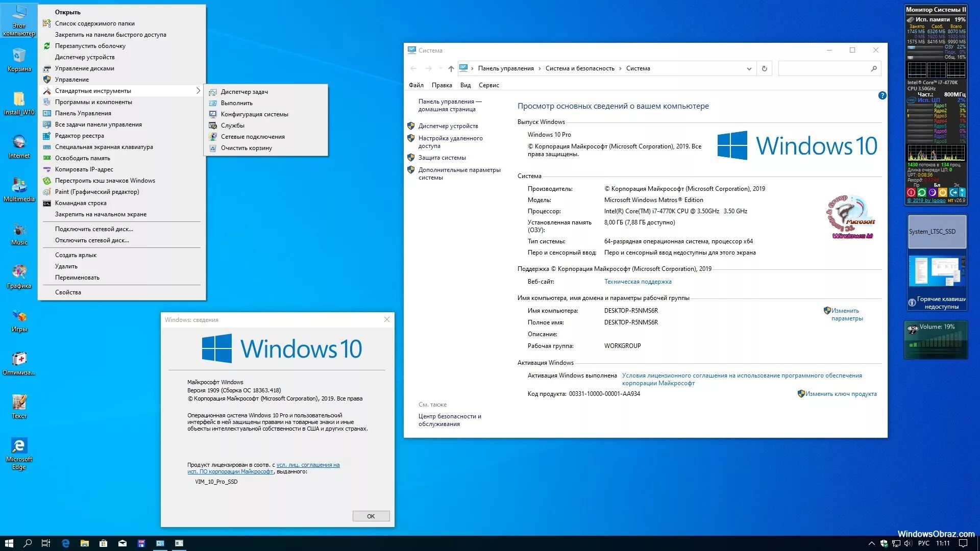Open the Игры desktop folder
The image size is (980, 551).
[19, 320]
